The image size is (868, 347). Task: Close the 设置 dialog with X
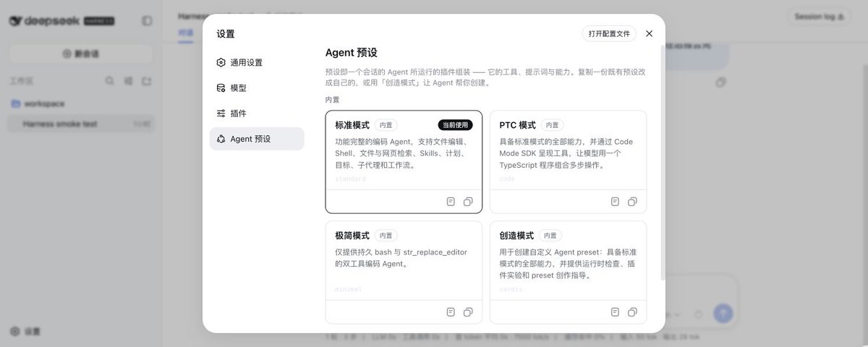[x=649, y=33]
